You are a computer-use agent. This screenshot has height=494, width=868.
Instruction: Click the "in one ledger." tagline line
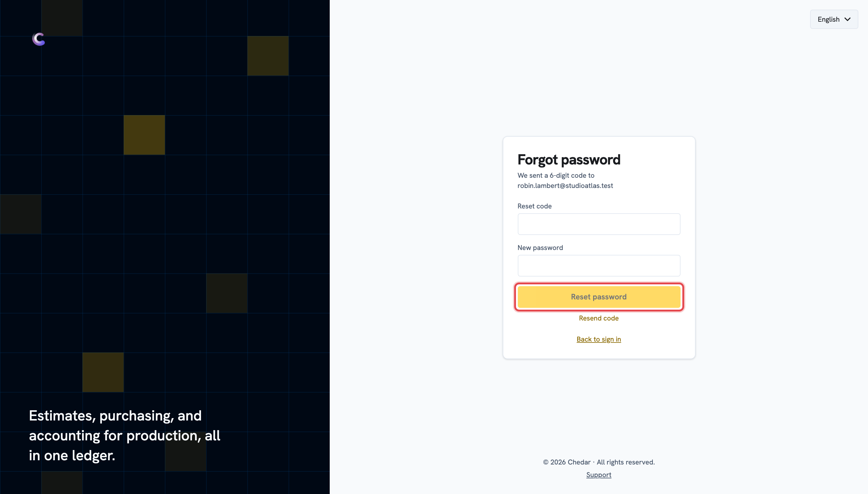72,455
